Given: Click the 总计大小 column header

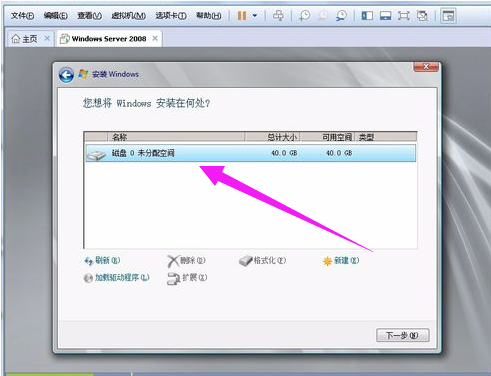Looking at the screenshot, I should pos(273,137).
